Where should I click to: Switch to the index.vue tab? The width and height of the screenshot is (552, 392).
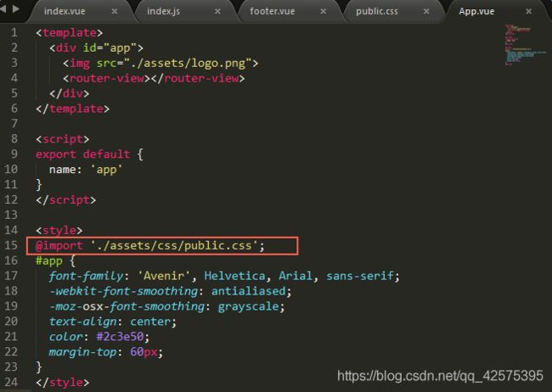tap(65, 12)
